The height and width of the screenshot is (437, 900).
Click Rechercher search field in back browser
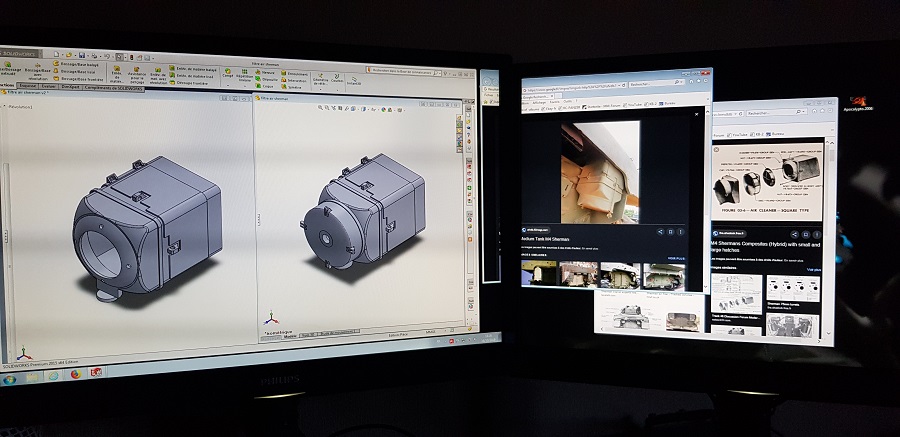pyautogui.click(x=777, y=113)
